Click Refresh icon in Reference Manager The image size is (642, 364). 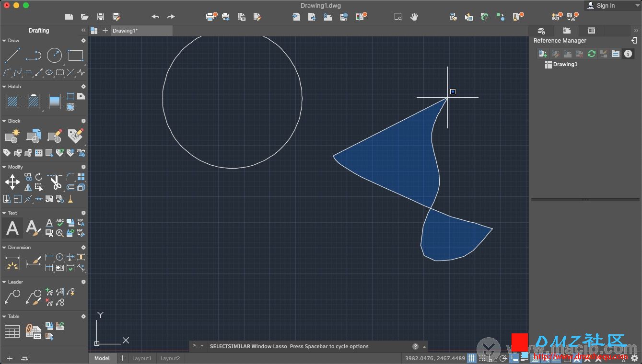tap(592, 54)
